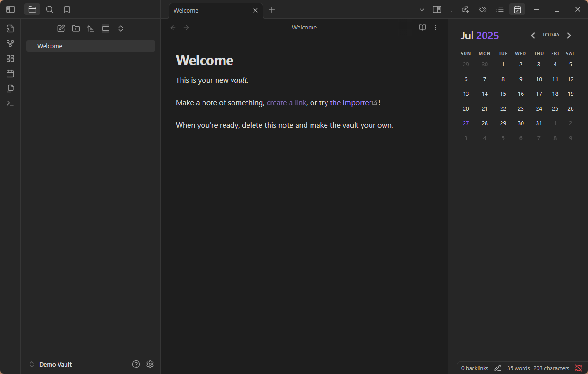This screenshot has width=588, height=374.
Task: Click 35 words in status bar
Action: tap(518, 368)
